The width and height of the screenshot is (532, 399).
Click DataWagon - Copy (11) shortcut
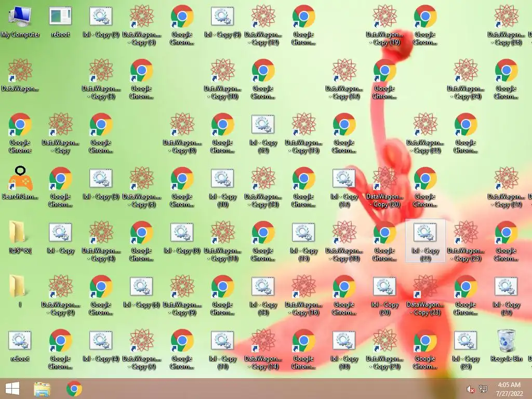[x=222, y=242]
